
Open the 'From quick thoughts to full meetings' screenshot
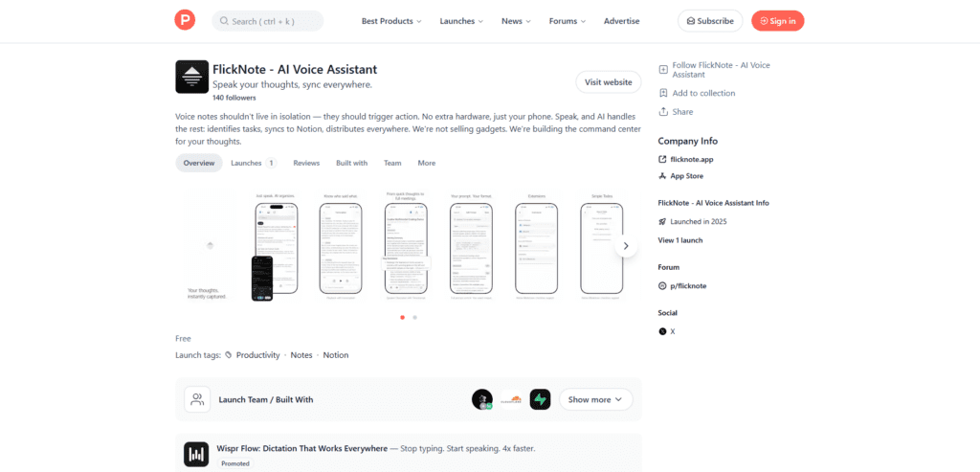[406, 246]
